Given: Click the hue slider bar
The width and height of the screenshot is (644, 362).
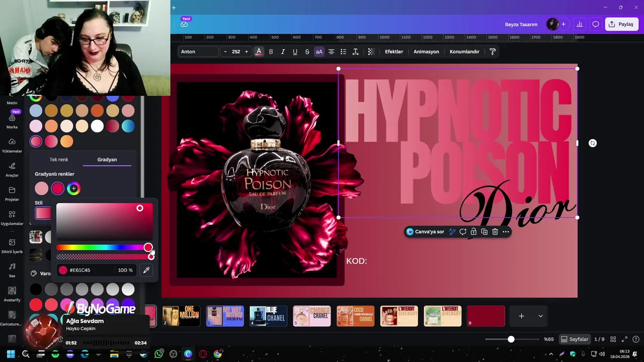Looking at the screenshot, I should pyautogui.click(x=105, y=247).
